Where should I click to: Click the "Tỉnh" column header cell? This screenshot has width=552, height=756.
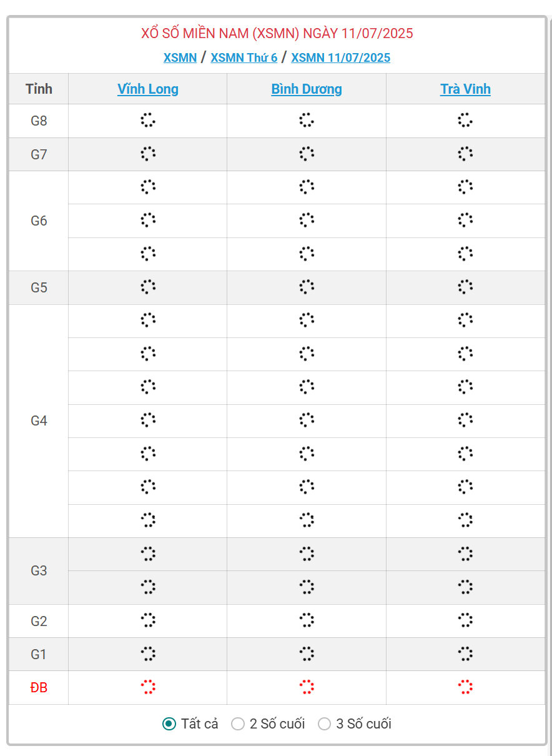point(39,89)
